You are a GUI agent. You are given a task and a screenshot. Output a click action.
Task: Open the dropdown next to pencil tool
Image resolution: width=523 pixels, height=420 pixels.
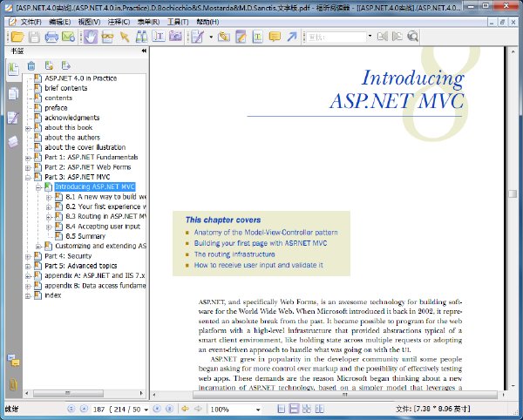pos(211,37)
